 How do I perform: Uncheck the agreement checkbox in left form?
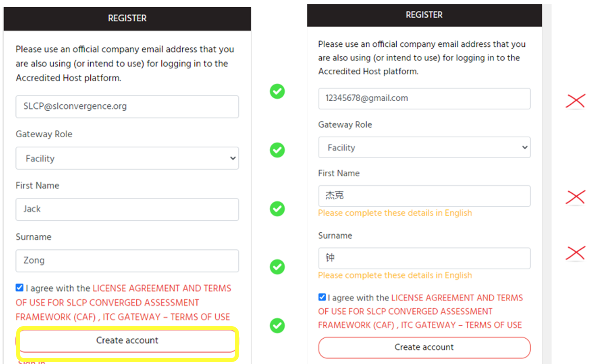[x=19, y=287]
